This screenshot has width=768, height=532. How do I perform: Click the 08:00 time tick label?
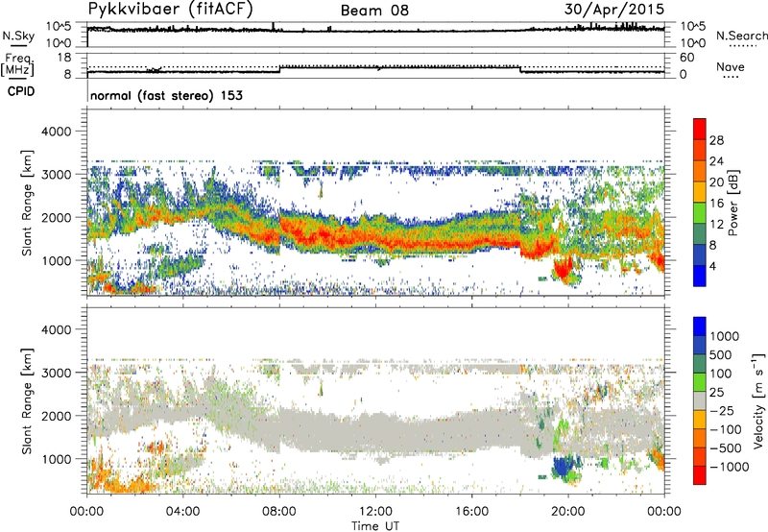coord(279,512)
